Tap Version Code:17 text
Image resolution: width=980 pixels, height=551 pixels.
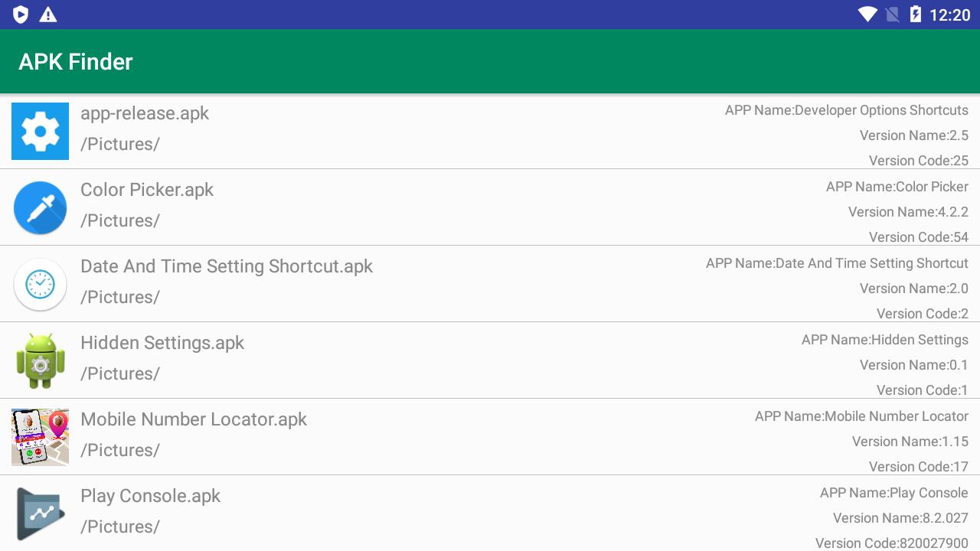pyautogui.click(x=919, y=467)
